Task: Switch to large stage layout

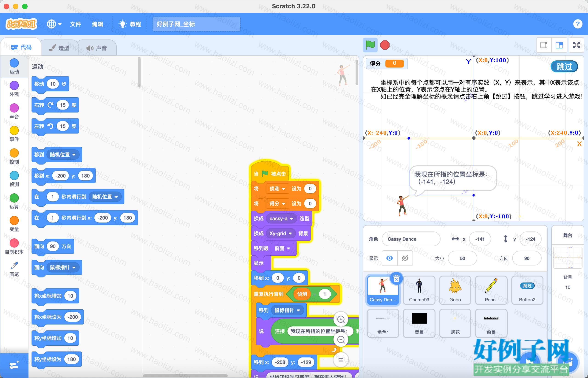Action: 559,45
